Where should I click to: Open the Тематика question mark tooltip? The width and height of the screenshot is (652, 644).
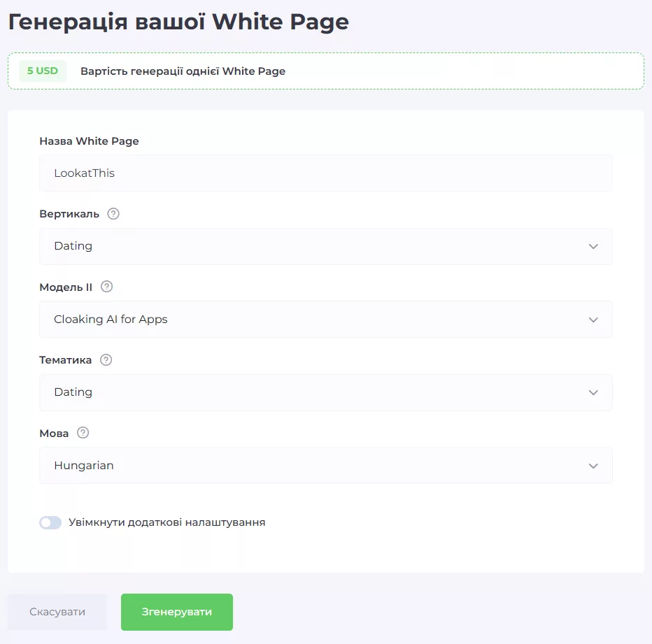106,360
